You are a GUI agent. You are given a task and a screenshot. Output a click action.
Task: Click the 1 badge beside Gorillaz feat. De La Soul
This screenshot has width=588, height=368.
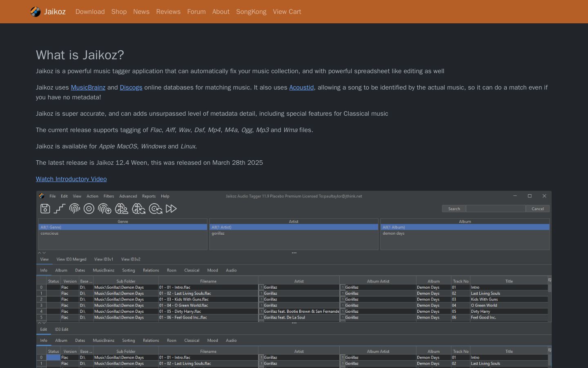(x=261, y=317)
